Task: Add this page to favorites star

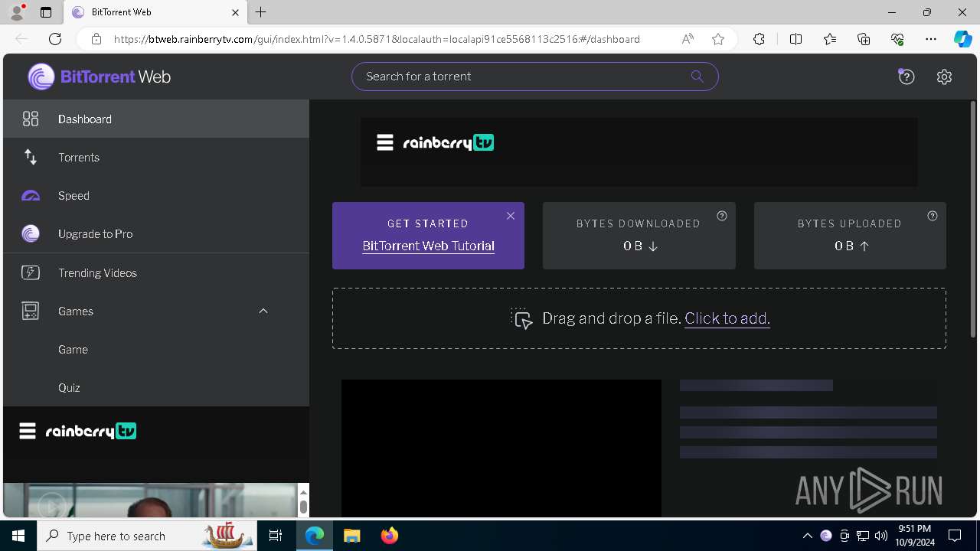Action: tap(718, 39)
